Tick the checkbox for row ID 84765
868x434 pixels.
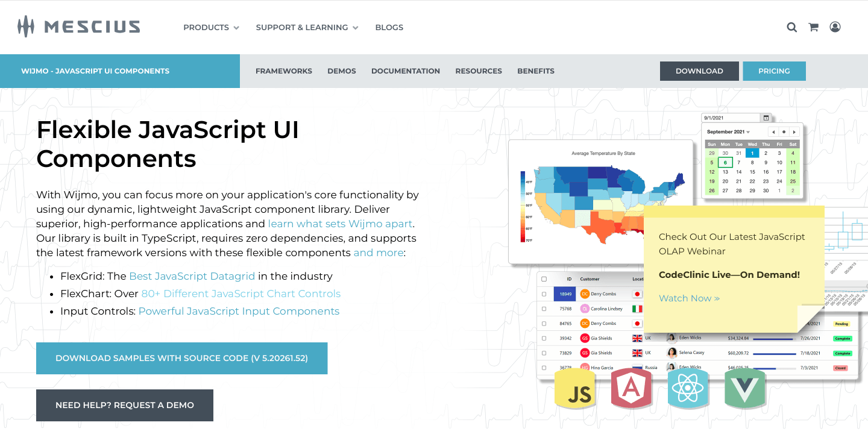tap(544, 324)
